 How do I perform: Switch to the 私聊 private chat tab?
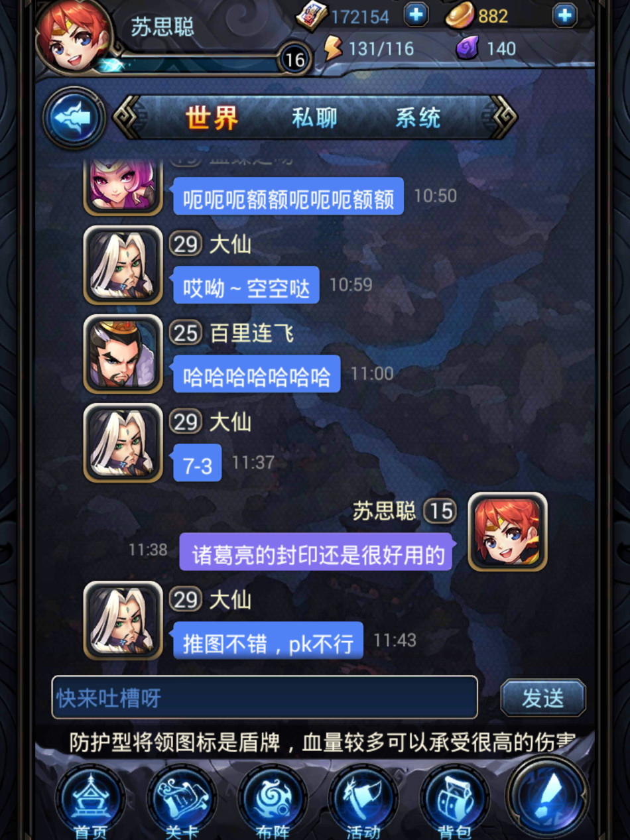coord(314,118)
